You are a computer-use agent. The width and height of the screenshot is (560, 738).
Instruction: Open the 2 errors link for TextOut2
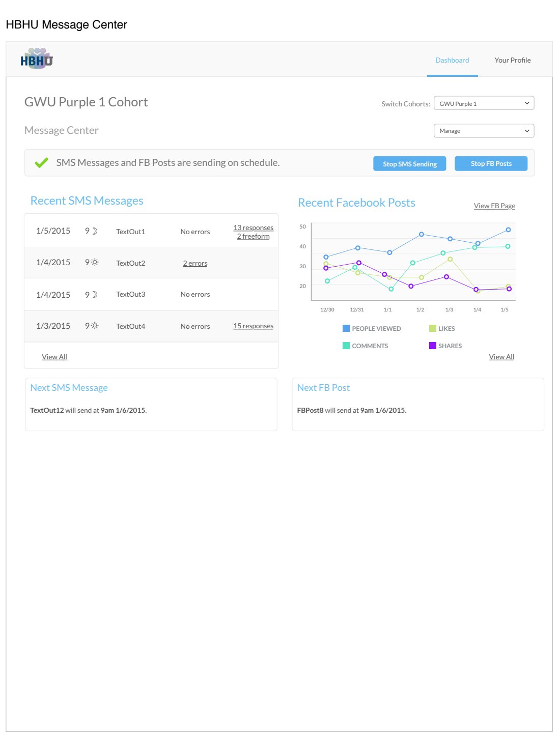(x=195, y=264)
